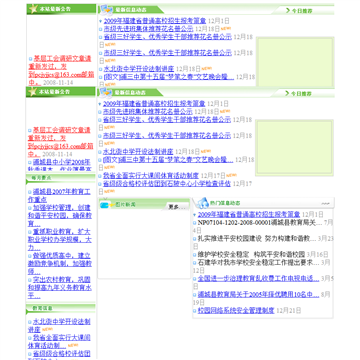Click bullet icon before 做强优质高中

tap(30, 256)
